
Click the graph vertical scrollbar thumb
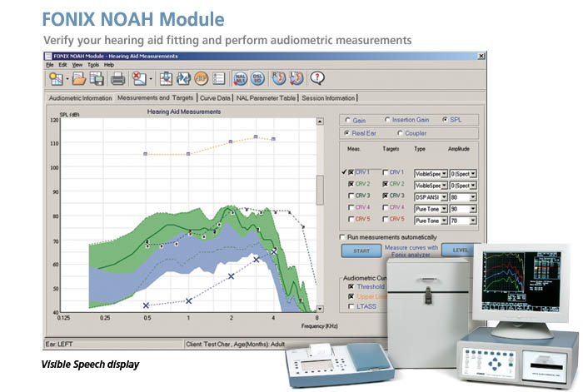click(x=320, y=191)
